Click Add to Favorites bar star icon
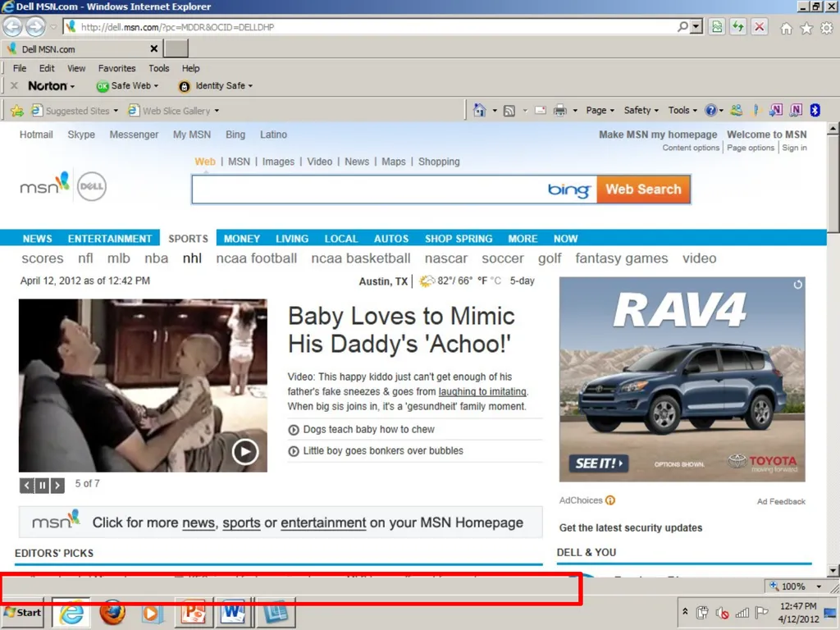This screenshot has height=630, width=840. pos(17,111)
